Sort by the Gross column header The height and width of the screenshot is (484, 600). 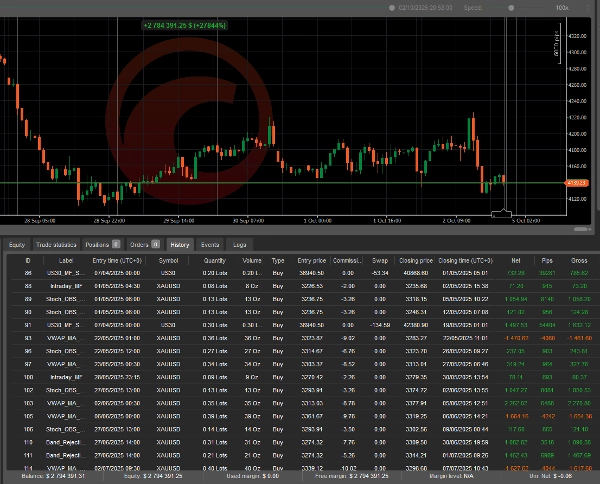click(579, 261)
